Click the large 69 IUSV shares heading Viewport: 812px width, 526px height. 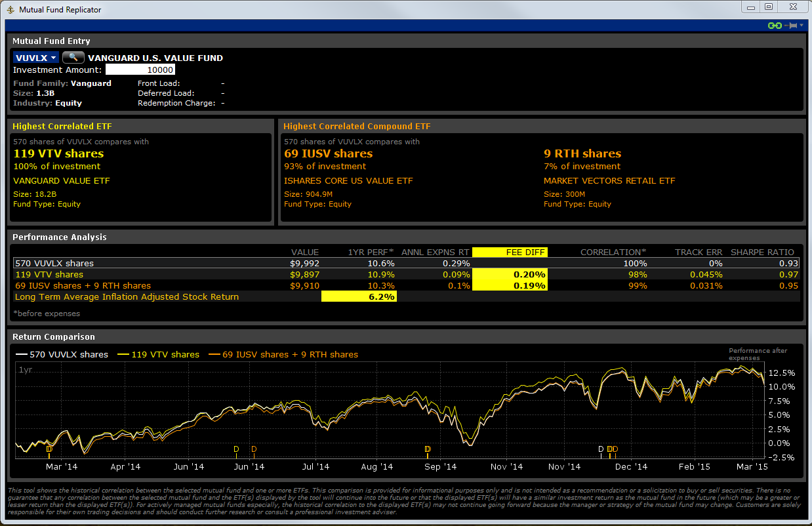click(328, 153)
